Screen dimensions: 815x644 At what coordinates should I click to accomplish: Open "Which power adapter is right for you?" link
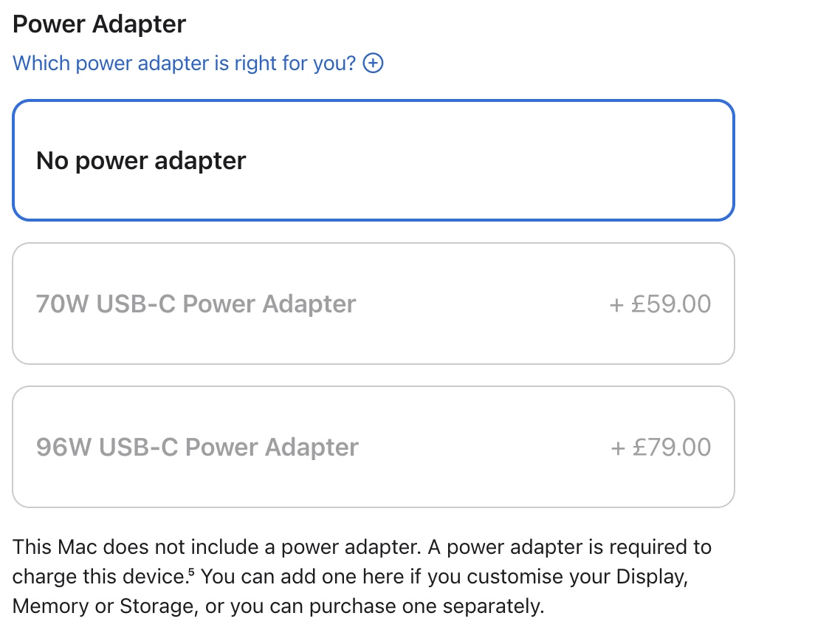point(184,64)
